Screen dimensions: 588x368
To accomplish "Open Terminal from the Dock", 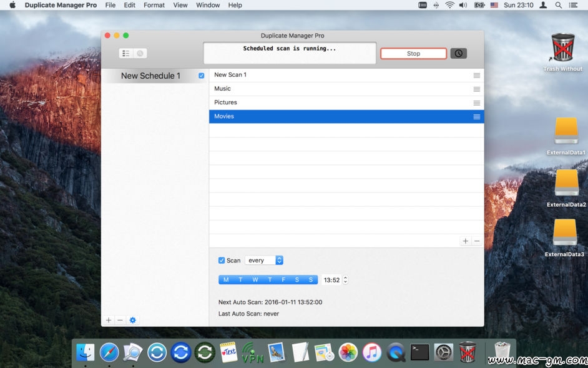I will click(x=419, y=352).
